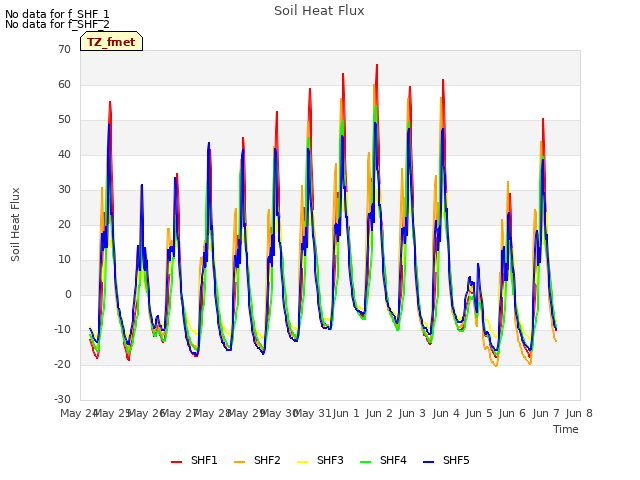The height and width of the screenshot is (480, 640).
Task: Click the 30 y-axis tick label
Action: click(x=64, y=189)
